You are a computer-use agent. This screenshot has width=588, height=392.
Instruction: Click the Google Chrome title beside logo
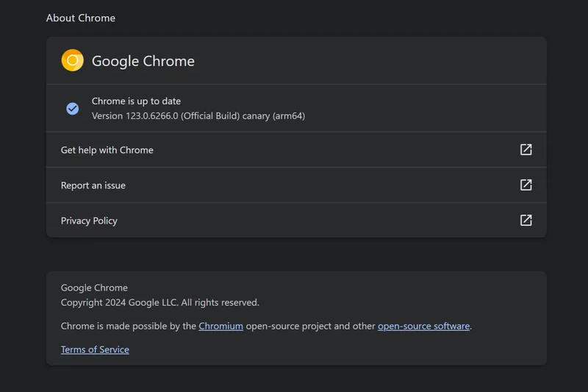(x=143, y=61)
